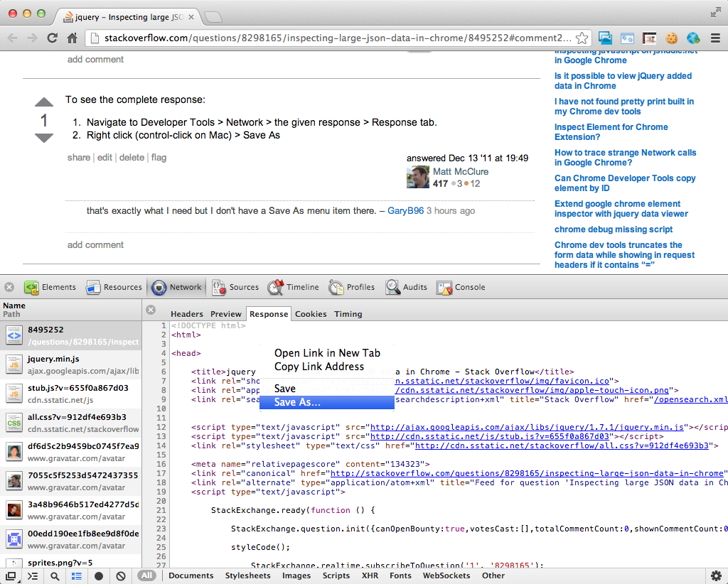This screenshot has width=728, height=584.
Task: Close the request details pane
Action: [x=151, y=310]
